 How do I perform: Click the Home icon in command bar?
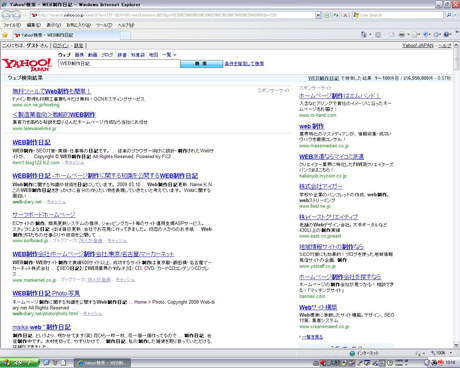click(x=363, y=34)
